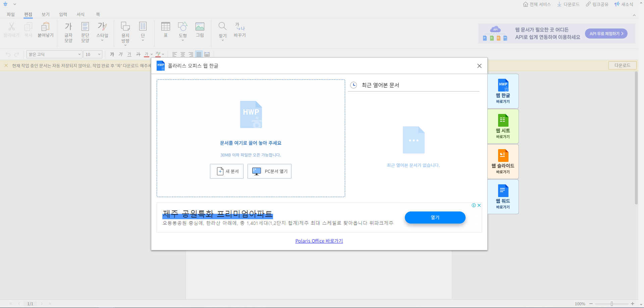The width and height of the screenshot is (644, 308).
Task: Follow the Polaris Office 바로가기 link
Action: click(x=319, y=241)
